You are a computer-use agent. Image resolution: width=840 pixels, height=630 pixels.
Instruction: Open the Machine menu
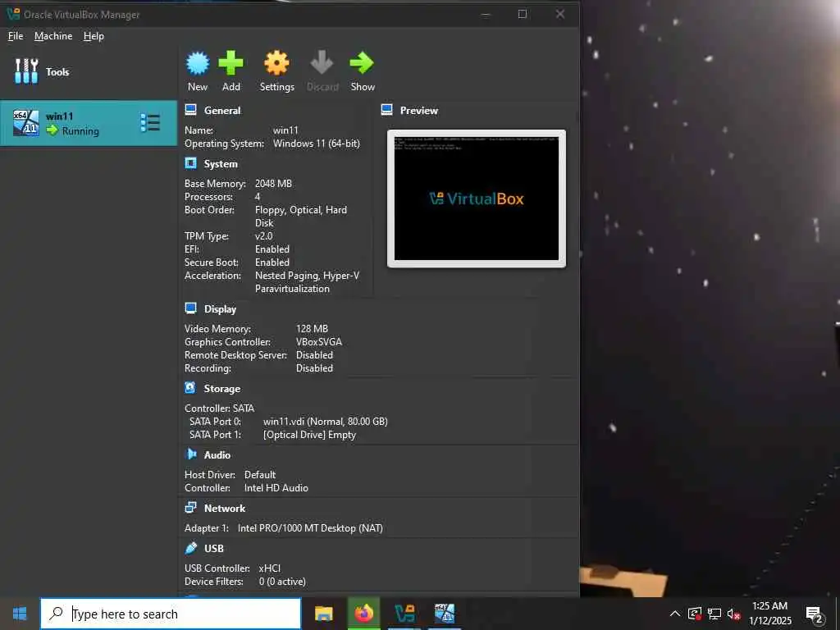click(x=53, y=36)
